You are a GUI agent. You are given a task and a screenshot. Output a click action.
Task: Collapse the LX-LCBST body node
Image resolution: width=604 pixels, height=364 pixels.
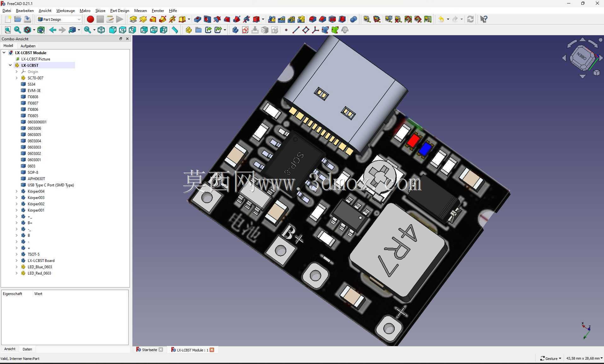pyautogui.click(x=10, y=65)
